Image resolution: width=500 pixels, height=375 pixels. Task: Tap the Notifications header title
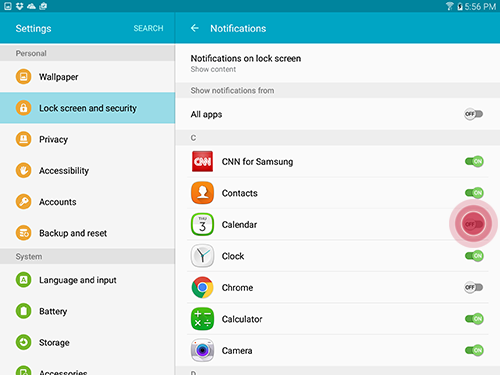(x=238, y=28)
